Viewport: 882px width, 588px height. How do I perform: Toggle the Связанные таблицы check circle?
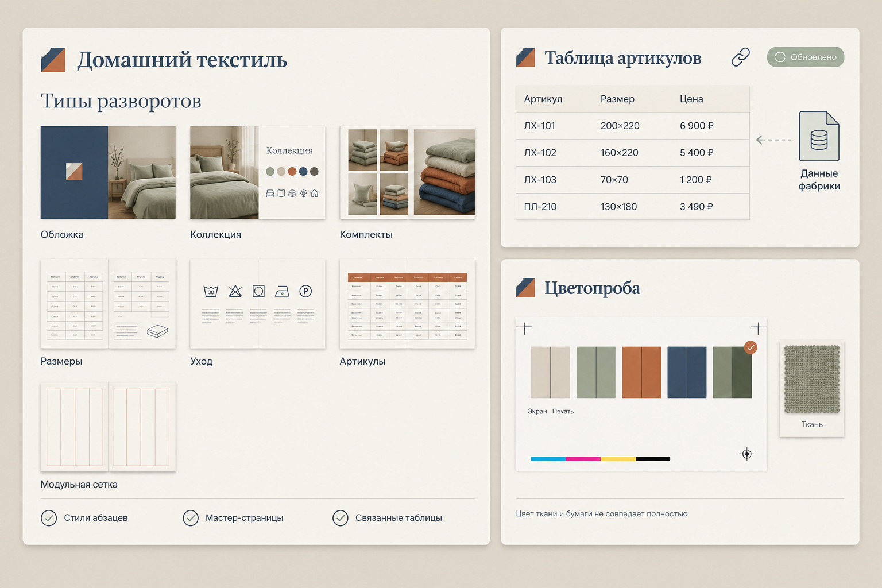point(341,518)
